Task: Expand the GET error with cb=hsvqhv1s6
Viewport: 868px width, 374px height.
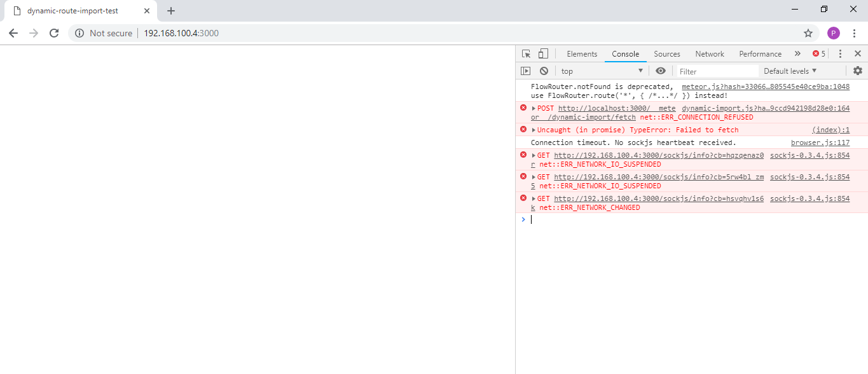Action: 534,198
